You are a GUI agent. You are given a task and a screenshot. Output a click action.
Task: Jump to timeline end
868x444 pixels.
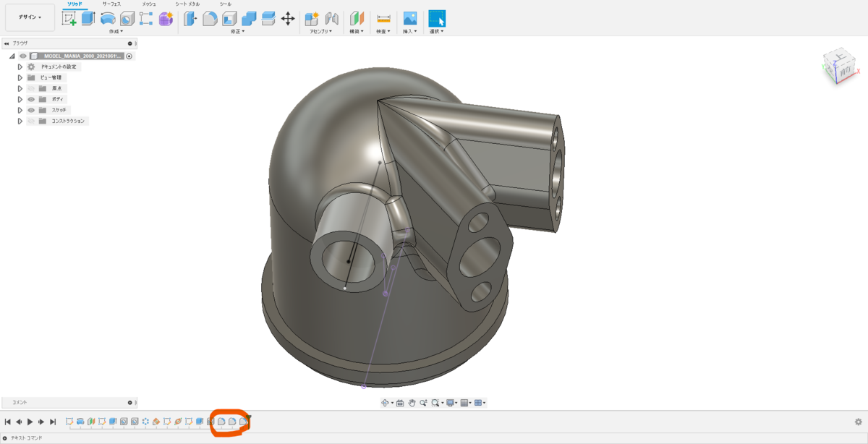pyautogui.click(x=53, y=422)
